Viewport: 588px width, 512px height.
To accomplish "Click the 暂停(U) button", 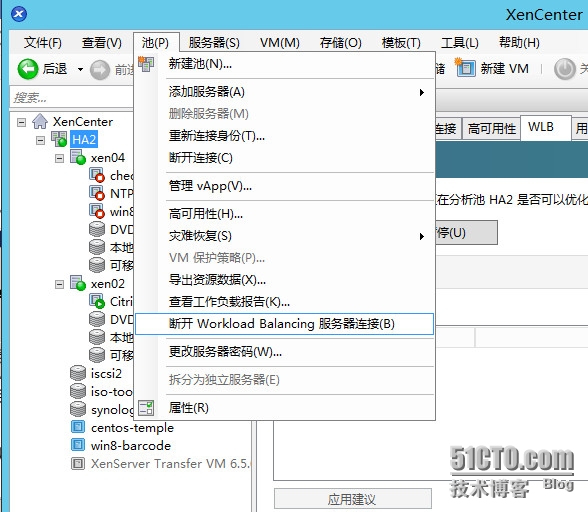I will pyautogui.click(x=466, y=233).
